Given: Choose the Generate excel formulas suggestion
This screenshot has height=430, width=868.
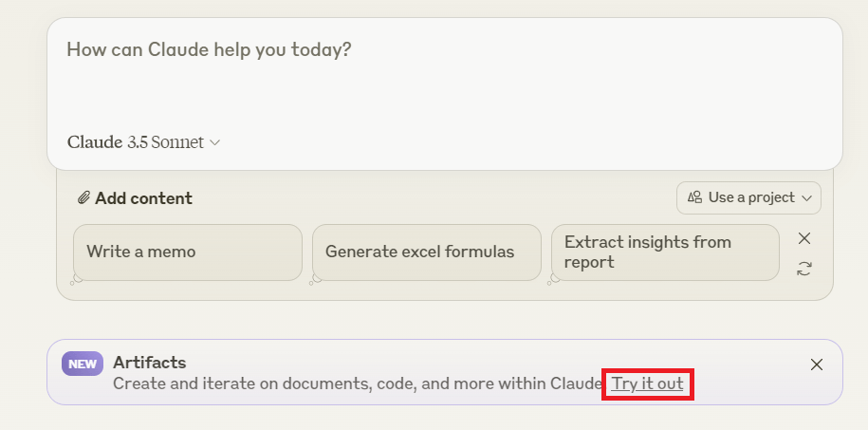Looking at the screenshot, I should [427, 252].
